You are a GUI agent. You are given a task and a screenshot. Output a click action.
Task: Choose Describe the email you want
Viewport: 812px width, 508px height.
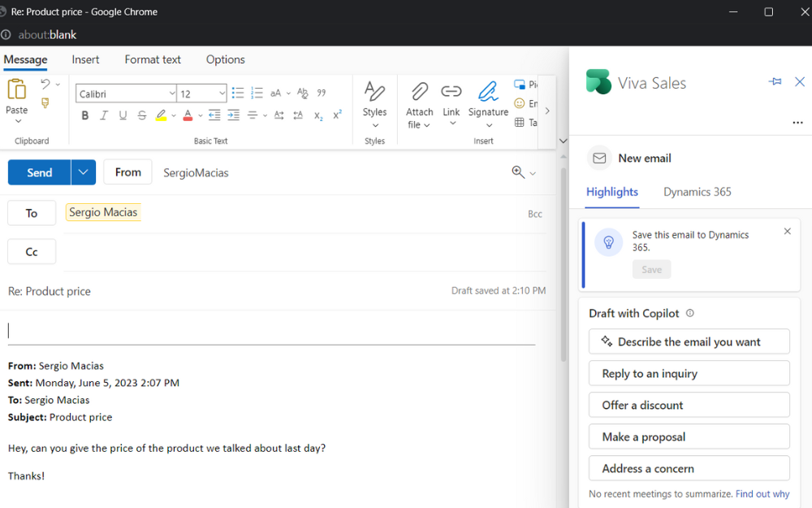689,341
